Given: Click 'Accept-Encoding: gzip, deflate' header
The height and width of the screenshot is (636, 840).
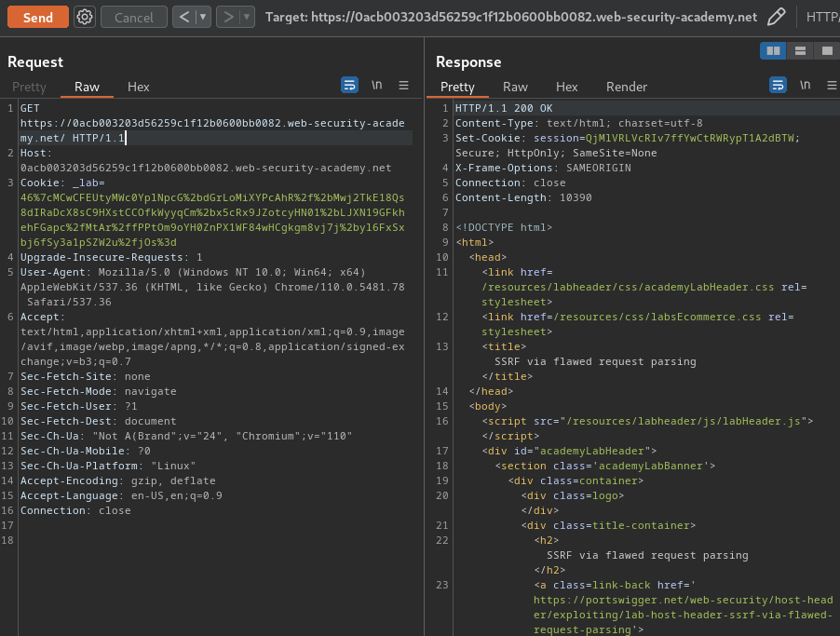Looking at the screenshot, I should [x=118, y=480].
